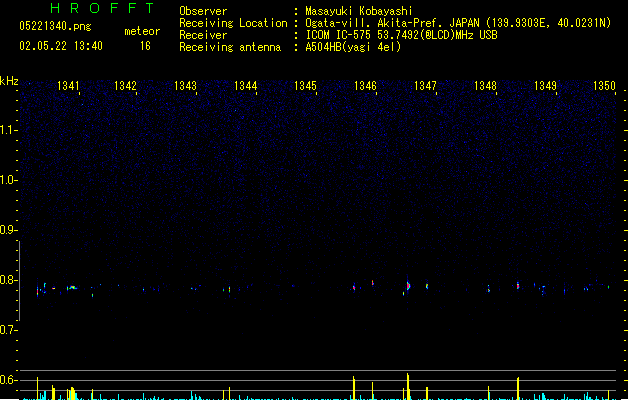Click the Observer label
This screenshot has width=629, height=400.
(x=203, y=11)
